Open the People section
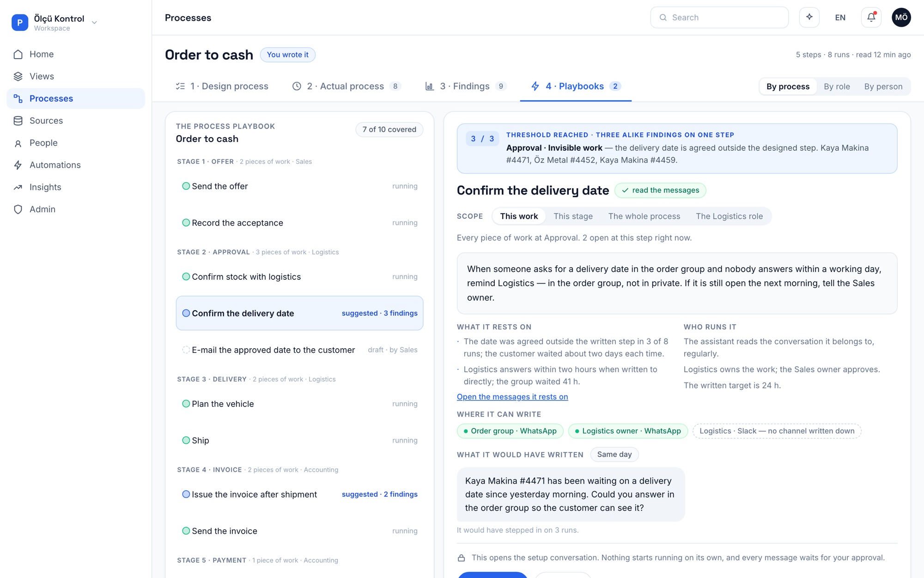 click(x=76, y=143)
